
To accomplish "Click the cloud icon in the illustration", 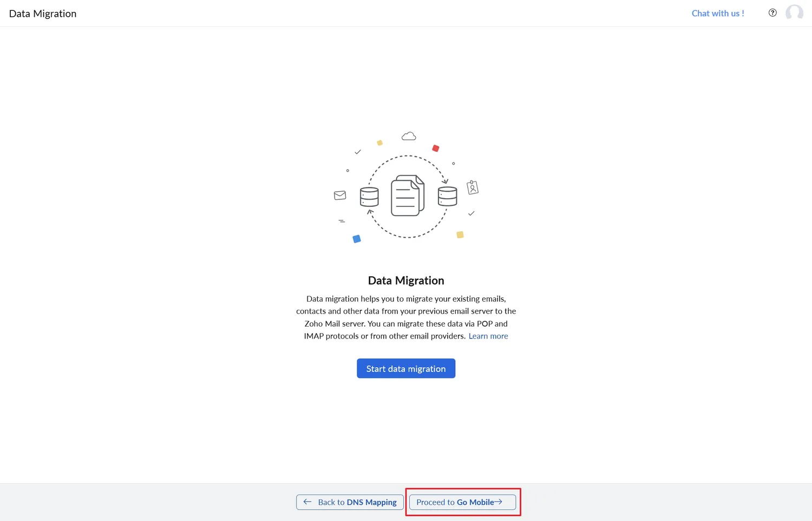I will (409, 136).
